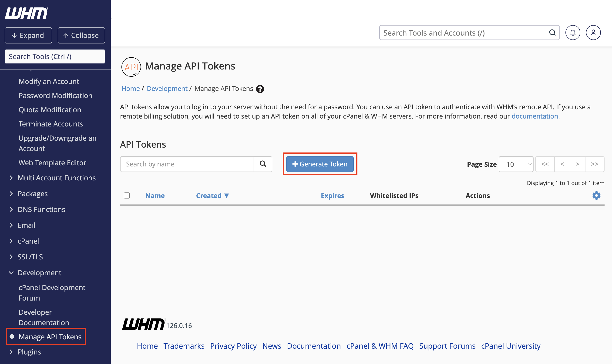This screenshot has height=364, width=612.
Task: Click the top search bar magnifier icon
Action: pyautogui.click(x=552, y=33)
